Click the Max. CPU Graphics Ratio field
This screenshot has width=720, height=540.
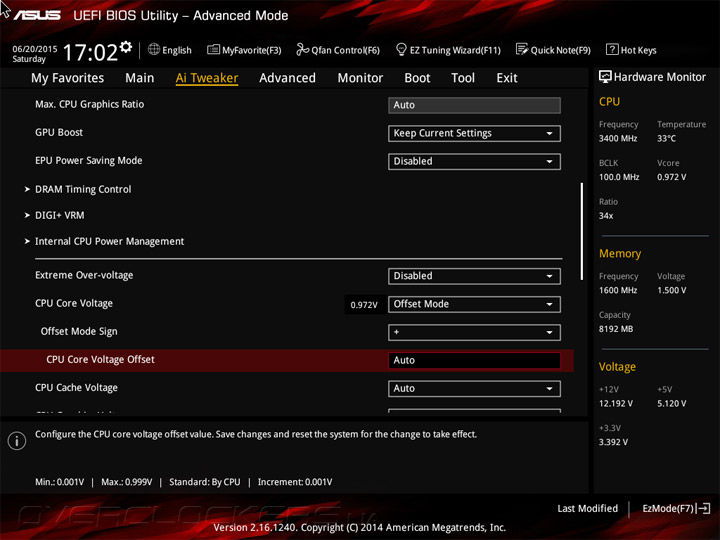point(474,105)
